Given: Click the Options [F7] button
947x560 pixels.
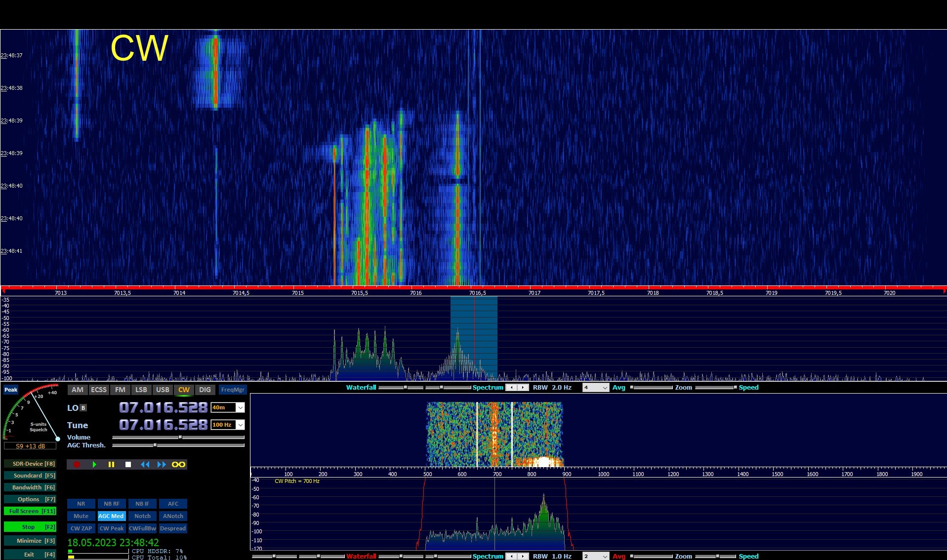Looking at the screenshot, I should (x=30, y=499).
